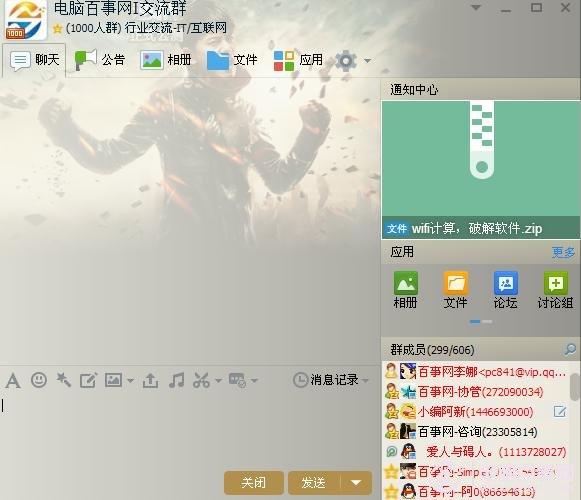Click the edit card icon beside 小编阿新
This screenshot has height=500, width=581.
[560, 411]
